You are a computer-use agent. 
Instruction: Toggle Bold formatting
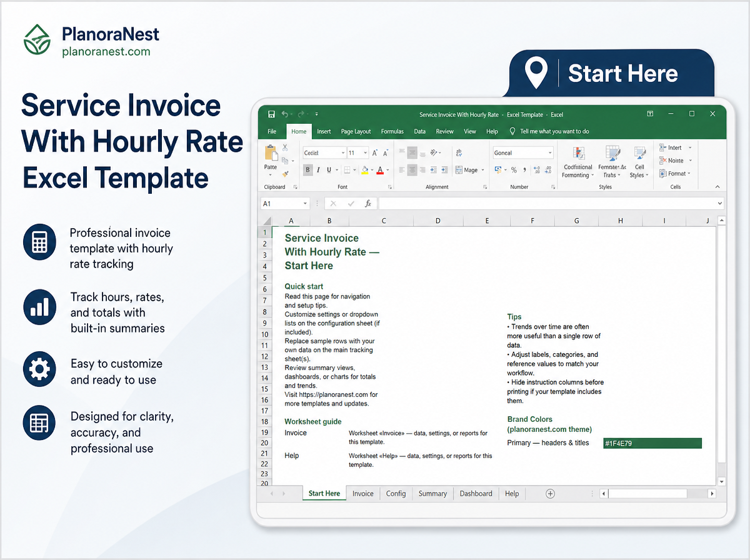click(x=308, y=169)
